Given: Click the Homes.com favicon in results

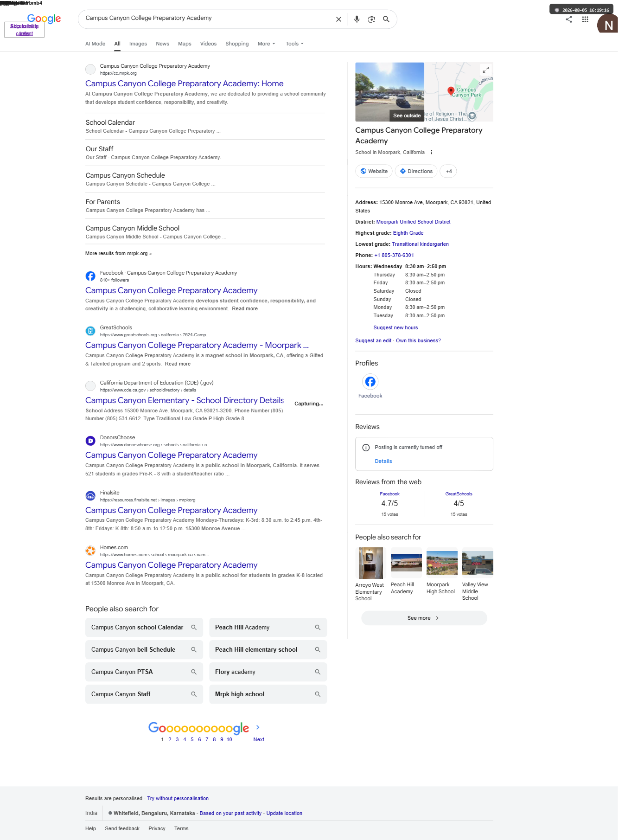Looking at the screenshot, I should (x=90, y=551).
